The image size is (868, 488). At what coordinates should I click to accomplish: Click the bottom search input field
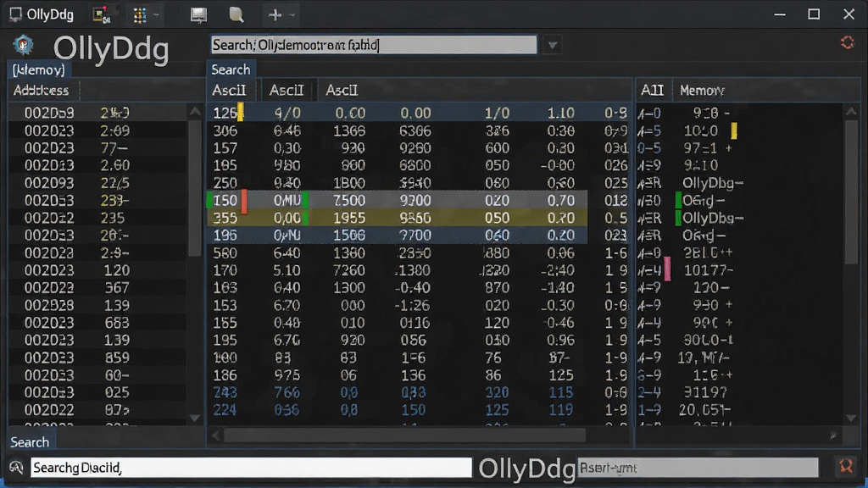(x=251, y=468)
